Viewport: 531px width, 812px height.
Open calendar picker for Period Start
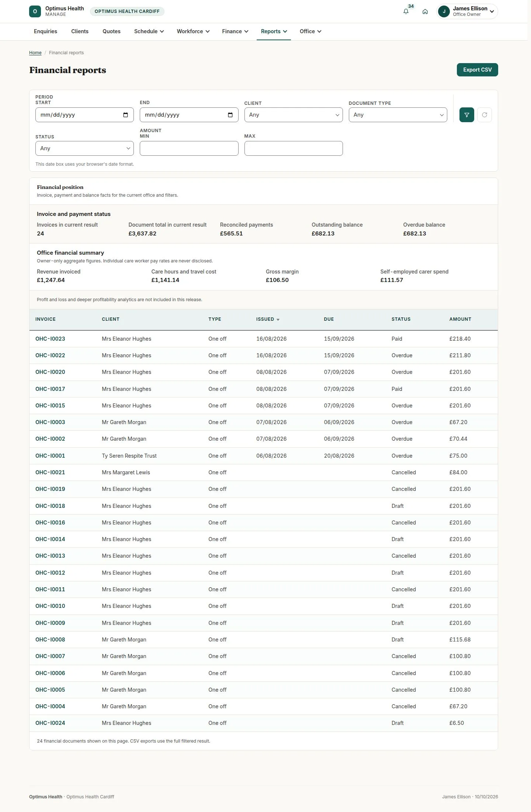pos(125,115)
